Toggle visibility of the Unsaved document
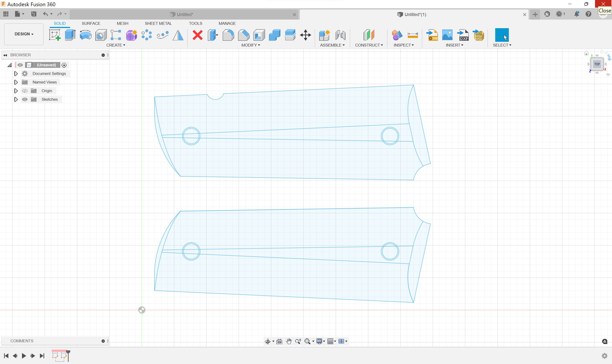 coord(20,65)
